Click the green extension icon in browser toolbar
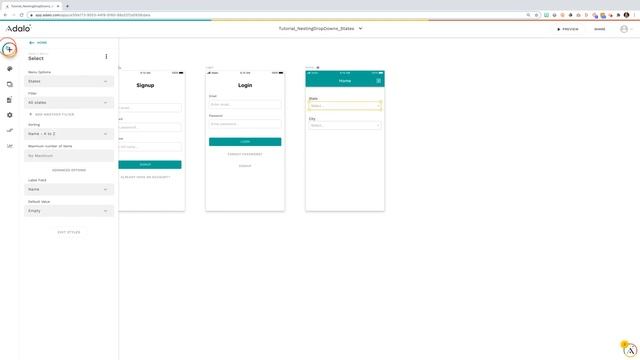 546,15
